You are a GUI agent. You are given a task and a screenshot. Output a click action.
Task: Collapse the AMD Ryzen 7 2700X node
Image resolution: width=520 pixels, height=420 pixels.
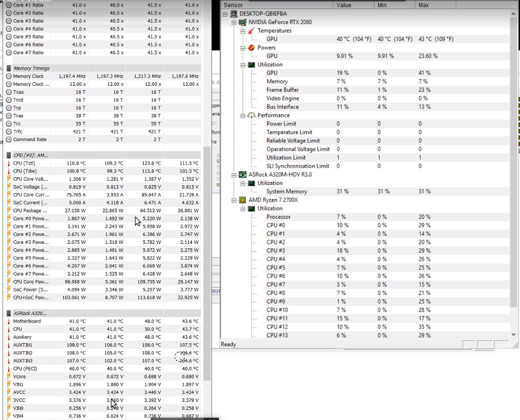(x=234, y=200)
